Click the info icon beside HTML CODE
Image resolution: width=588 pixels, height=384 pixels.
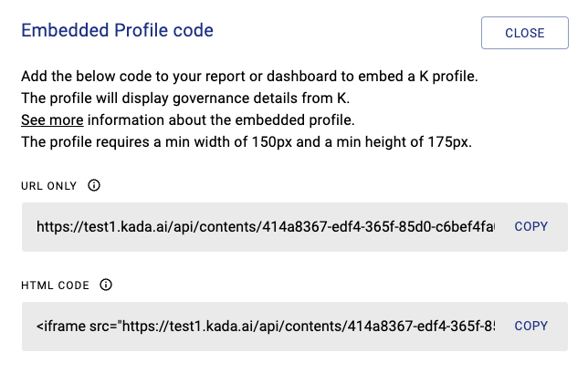tap(106, 285)
